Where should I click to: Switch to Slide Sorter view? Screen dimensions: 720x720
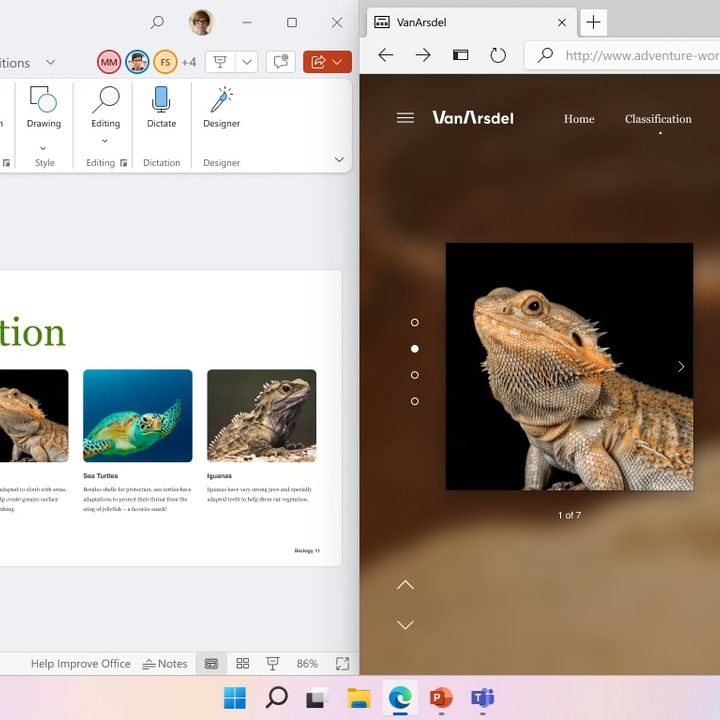point(242,664)
